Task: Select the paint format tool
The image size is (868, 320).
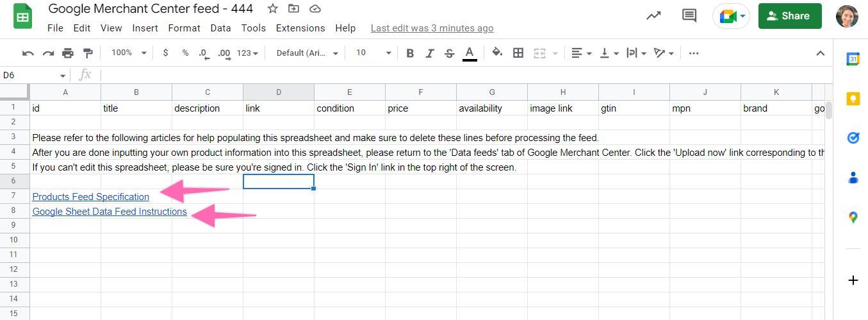Action: coord(88,53)
